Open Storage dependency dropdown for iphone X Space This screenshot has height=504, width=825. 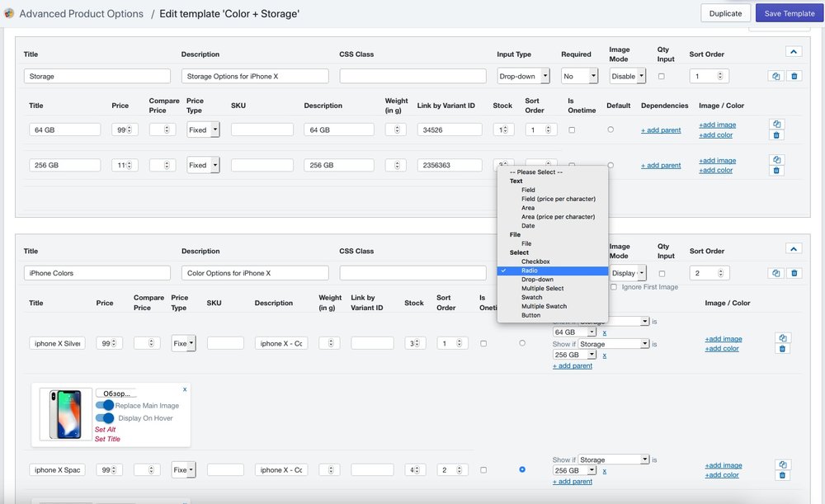614,459
